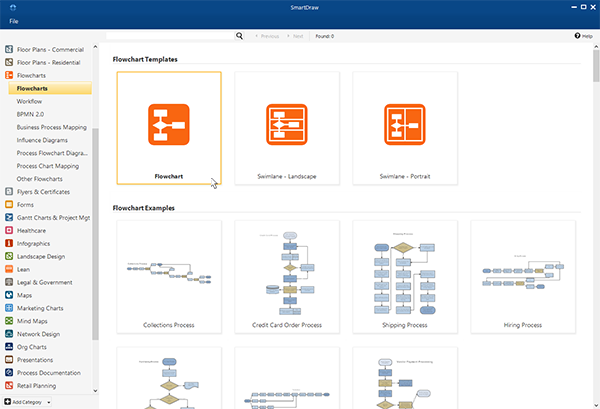Image resolution: width=600 pixels, height=409 pixels.
Task: Select Business Process Mapping subcategory
Action: (52, 127)
